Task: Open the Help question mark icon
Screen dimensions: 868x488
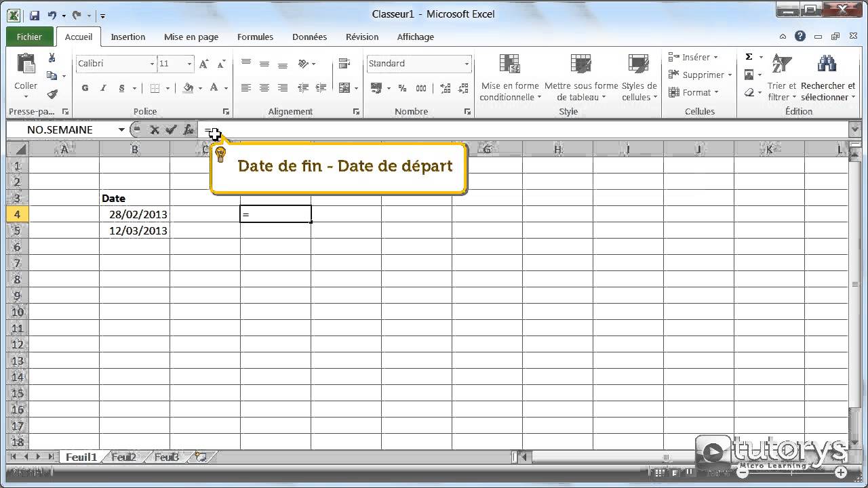Action: (x=800, y=37)
